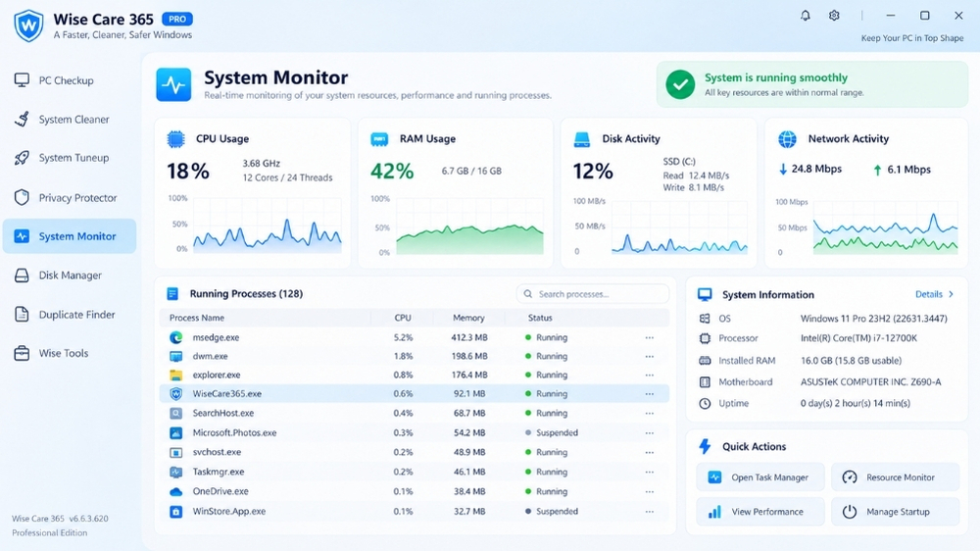Screen dimensions: 980x551
Task: Click the "Suspended" status of Microsoft.Photos.exe
Action: 557,432
